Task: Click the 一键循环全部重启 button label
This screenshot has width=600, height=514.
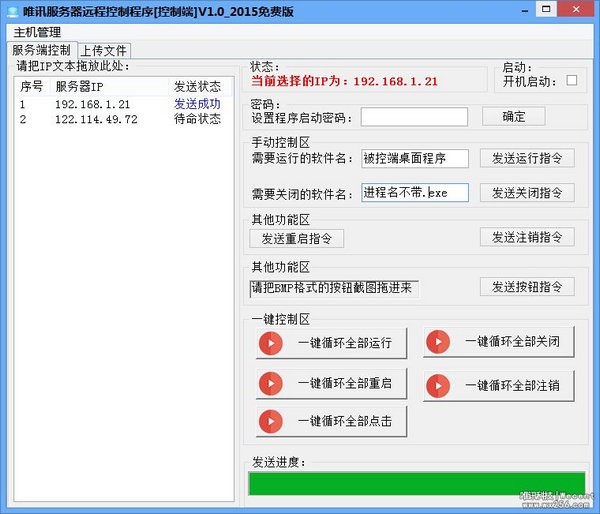Action: pos(345,383)
